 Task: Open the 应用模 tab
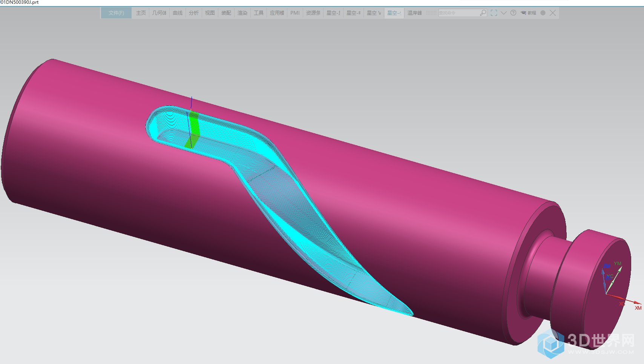[277, 13]
